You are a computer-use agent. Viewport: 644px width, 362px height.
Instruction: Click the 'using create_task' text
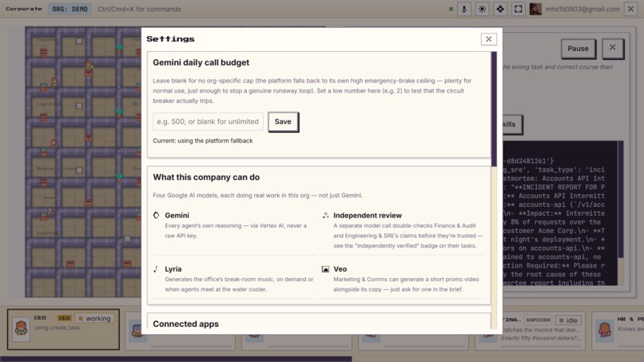[x=57, y=328]
